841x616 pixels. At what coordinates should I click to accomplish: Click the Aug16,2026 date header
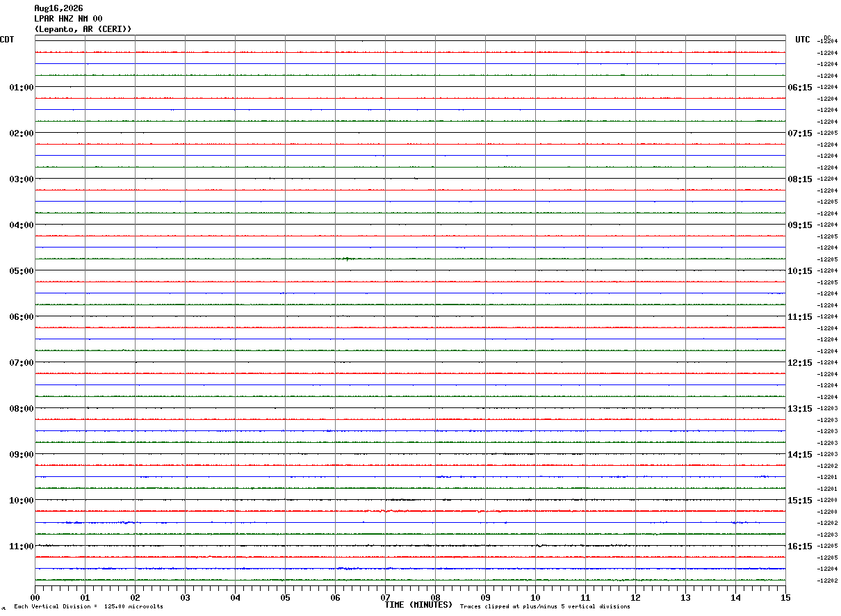58,8
